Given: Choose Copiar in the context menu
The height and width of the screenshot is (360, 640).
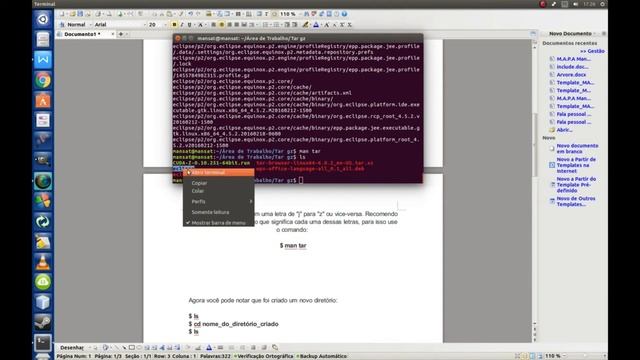Looking at the screenshot, I should (x=218, y=183).
